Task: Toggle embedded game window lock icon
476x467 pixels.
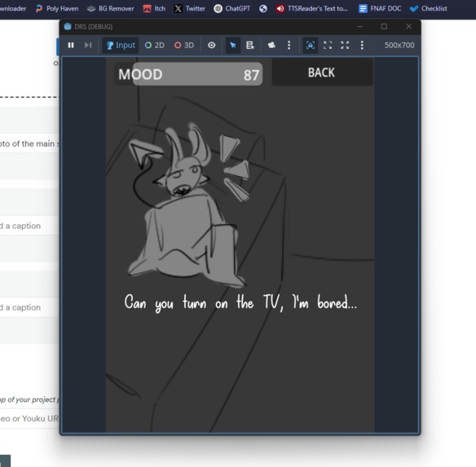Action: tap(311, 46)
